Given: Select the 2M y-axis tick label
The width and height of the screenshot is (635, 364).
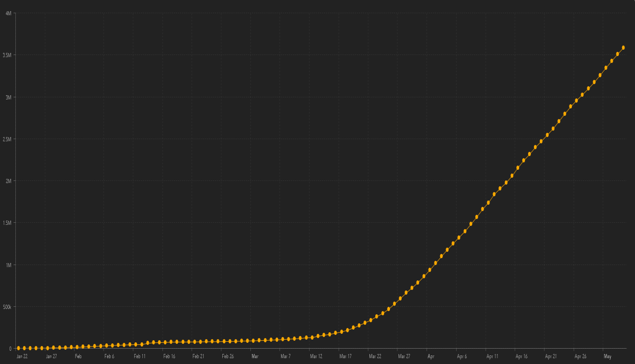Looking at the screenshot, I should coord(9,181).
